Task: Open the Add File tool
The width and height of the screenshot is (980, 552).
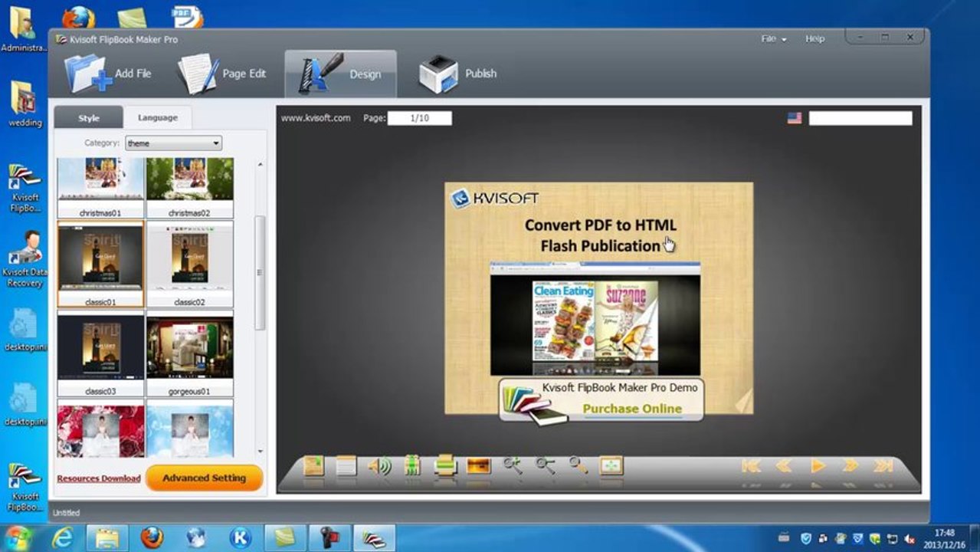Action: coord(107,74)
